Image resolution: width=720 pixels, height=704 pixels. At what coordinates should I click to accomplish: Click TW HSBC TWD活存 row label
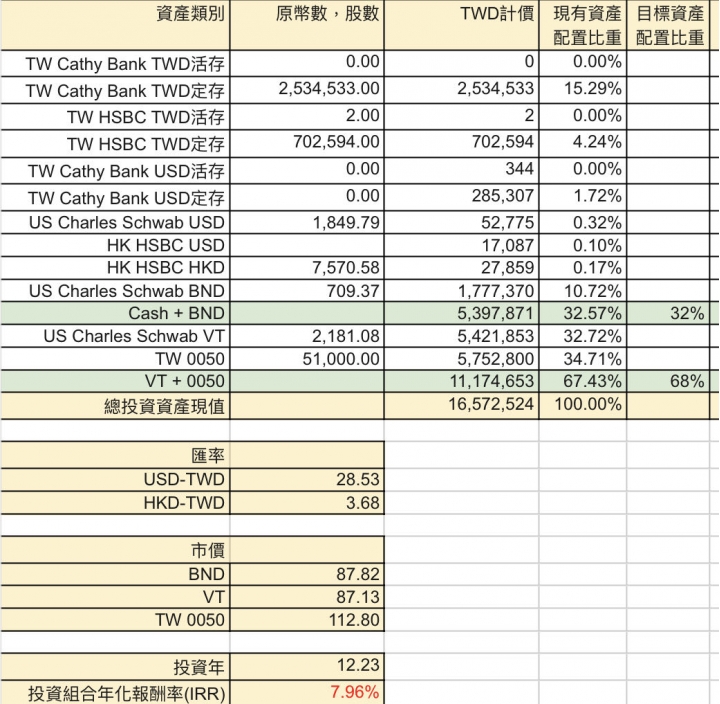[115, 117]
